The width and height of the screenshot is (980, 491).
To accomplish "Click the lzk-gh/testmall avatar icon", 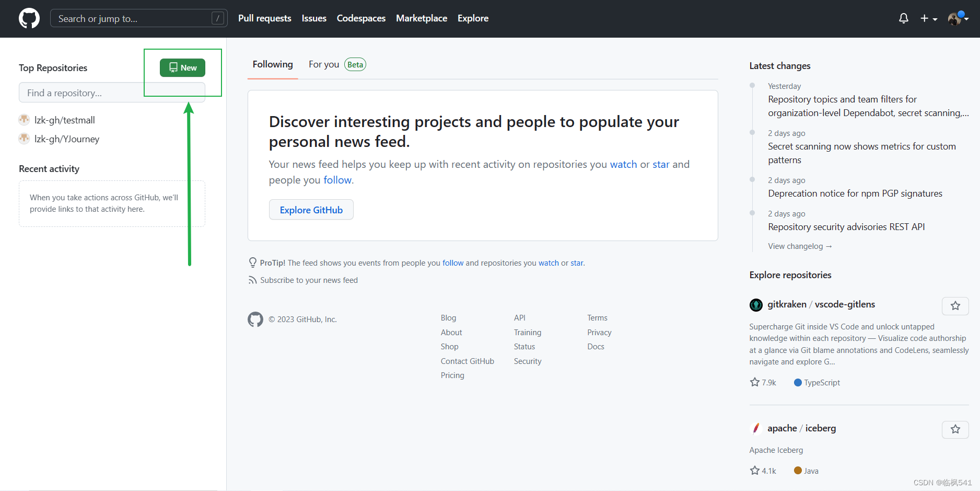I will (24, 120).
